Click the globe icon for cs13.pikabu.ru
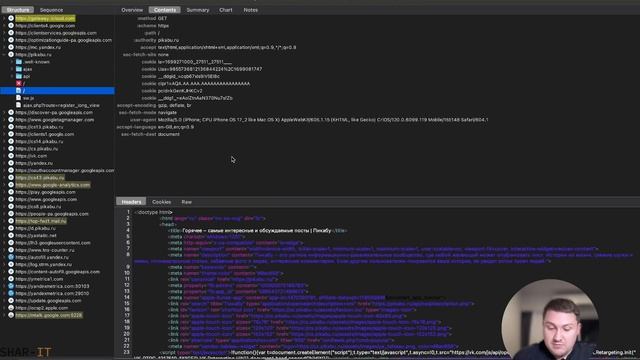The width and height of the screenshot is (640, 360). (x=11, y=127)
